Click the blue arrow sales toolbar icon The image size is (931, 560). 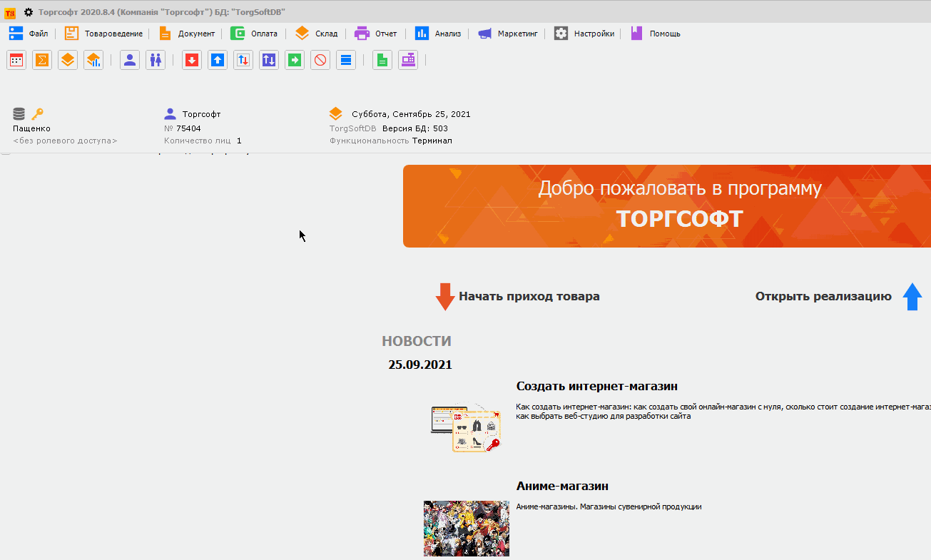(217, 60)
